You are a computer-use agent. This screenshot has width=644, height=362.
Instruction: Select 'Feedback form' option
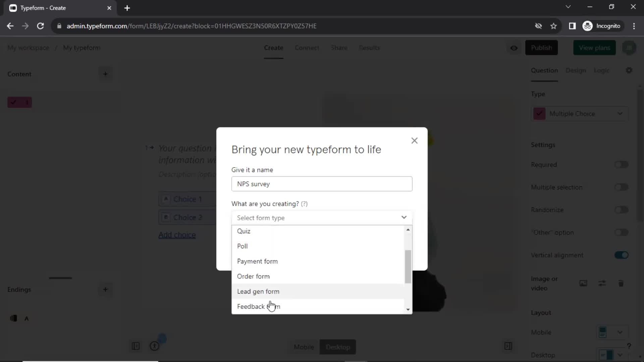click(318, 306)
